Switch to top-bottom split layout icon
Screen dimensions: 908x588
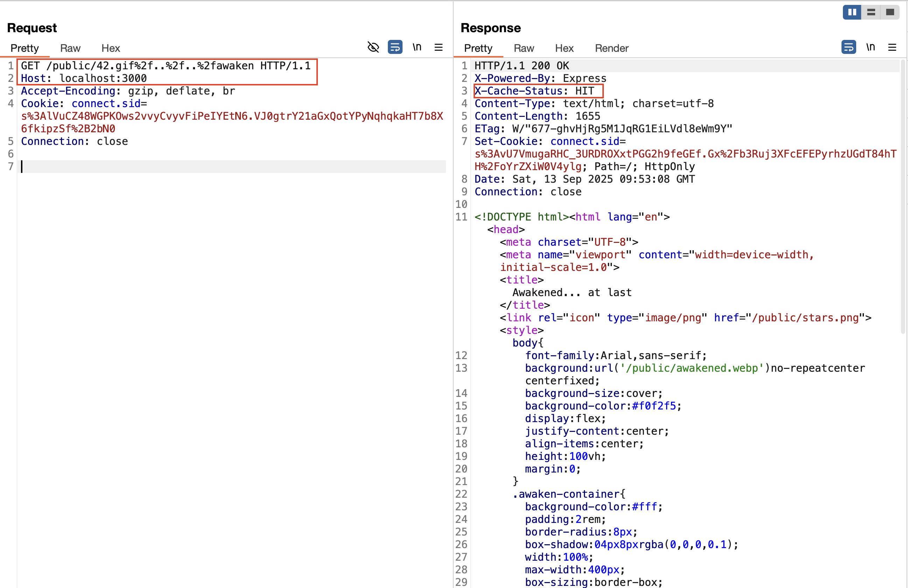coord(871,12)
